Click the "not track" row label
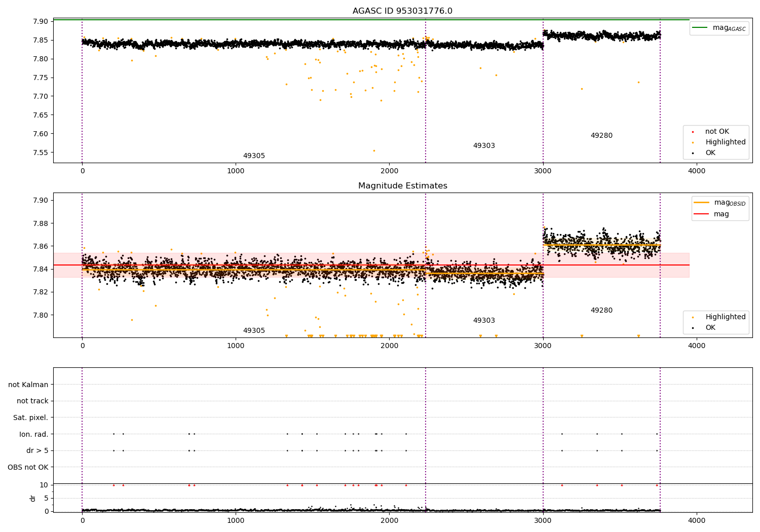The height and width of the screenshot is (532, 760). pos(32,401)
